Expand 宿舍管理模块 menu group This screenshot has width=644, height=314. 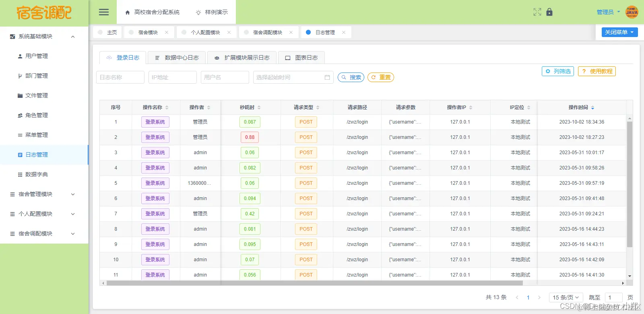tap(44, 194)
